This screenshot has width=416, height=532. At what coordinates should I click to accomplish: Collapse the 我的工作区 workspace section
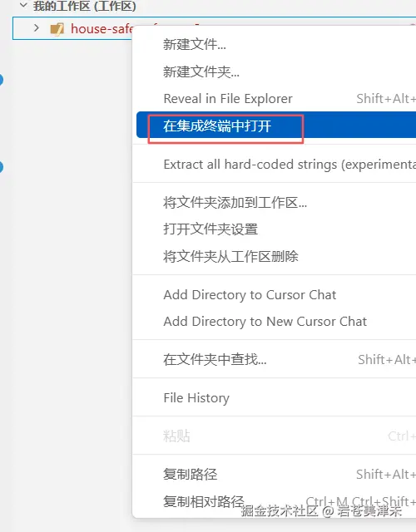pyautogui.click(x=23, y=6)
